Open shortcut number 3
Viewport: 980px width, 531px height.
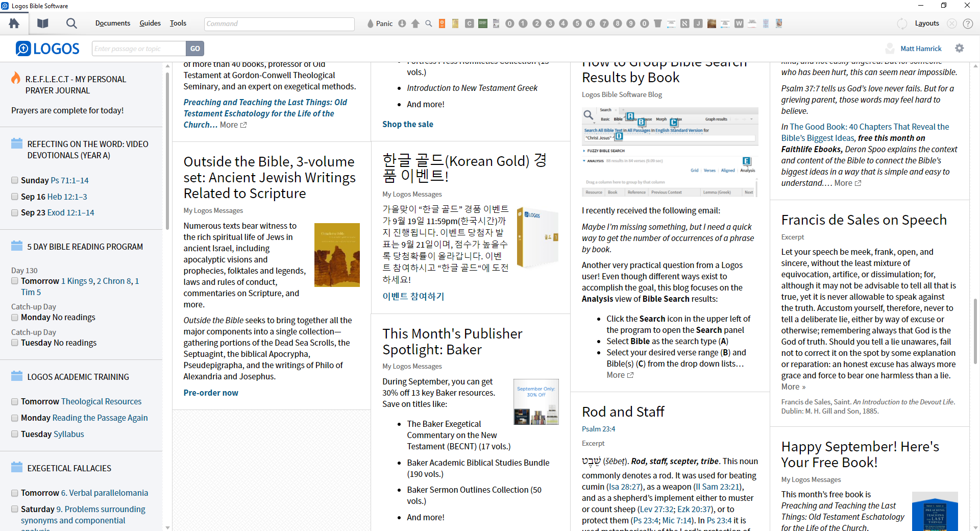(550, 23)
